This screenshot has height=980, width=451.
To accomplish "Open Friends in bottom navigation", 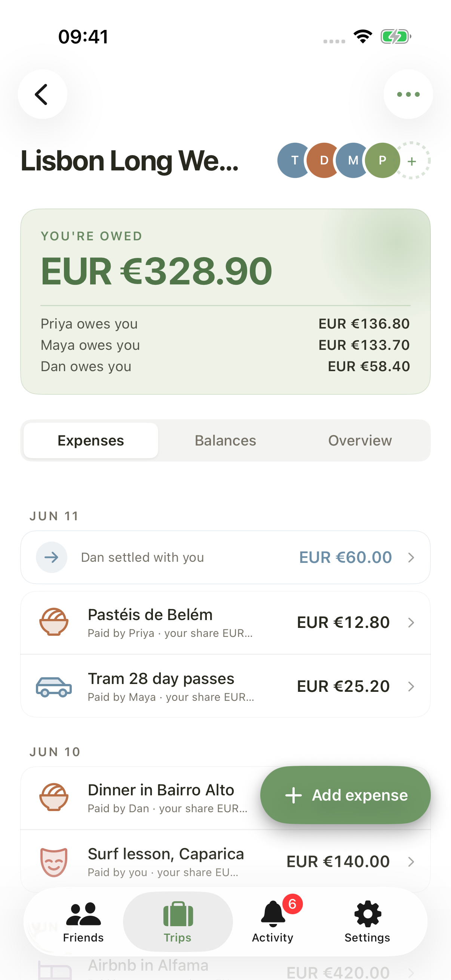I will pos(83,922).
